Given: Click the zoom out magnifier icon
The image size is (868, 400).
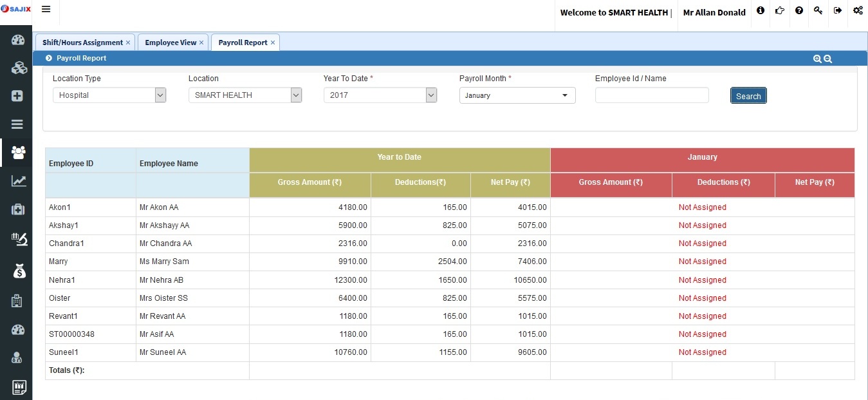Looking at the screenshot, I should [828, 59].
